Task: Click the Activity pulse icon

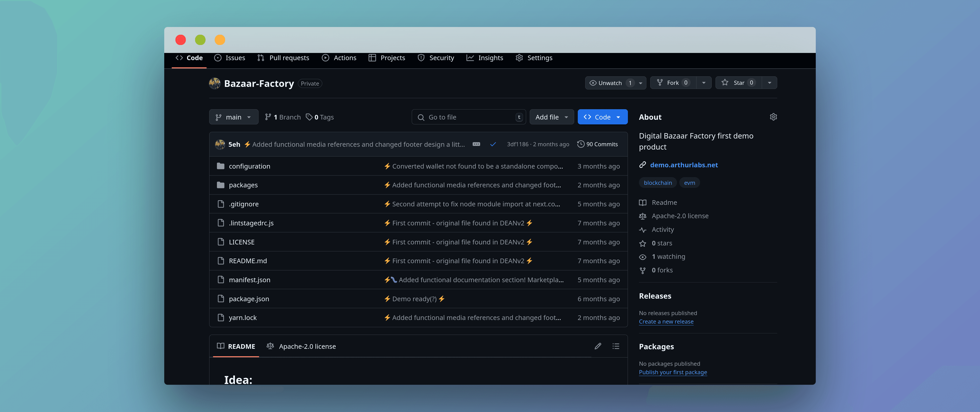Action: 643,230
